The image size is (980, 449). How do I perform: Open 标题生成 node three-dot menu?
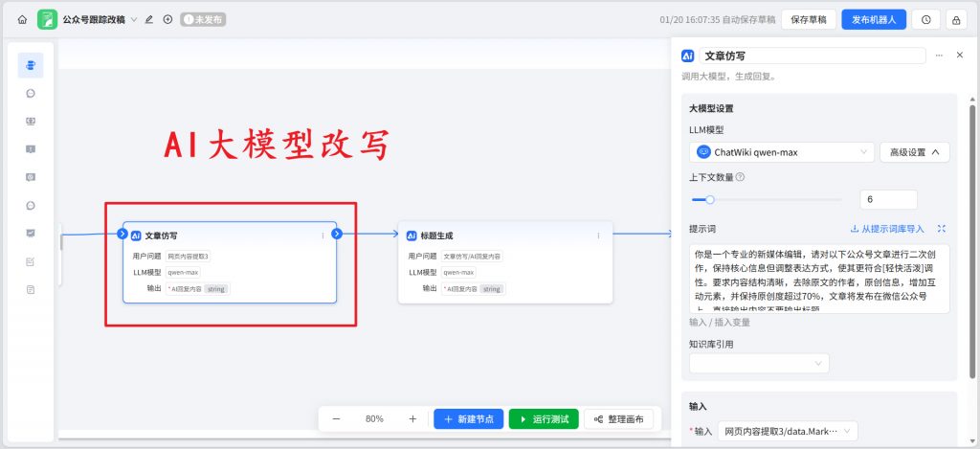(x=598, y=236)
